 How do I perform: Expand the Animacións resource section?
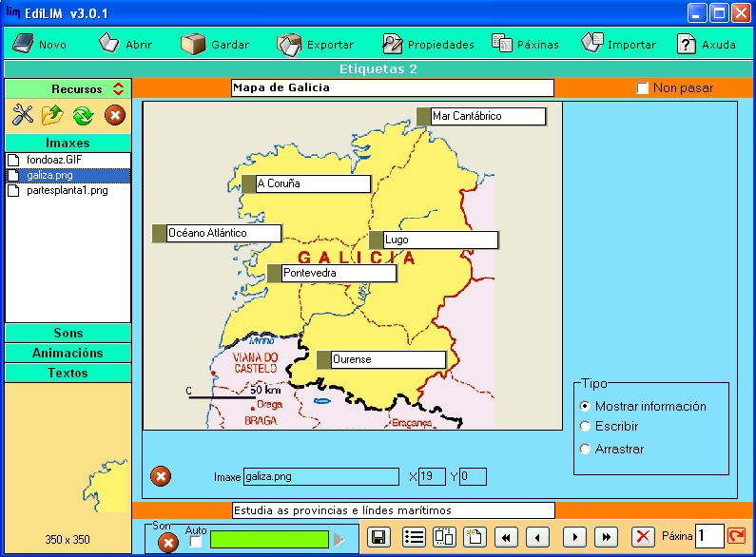pos(68,353)
